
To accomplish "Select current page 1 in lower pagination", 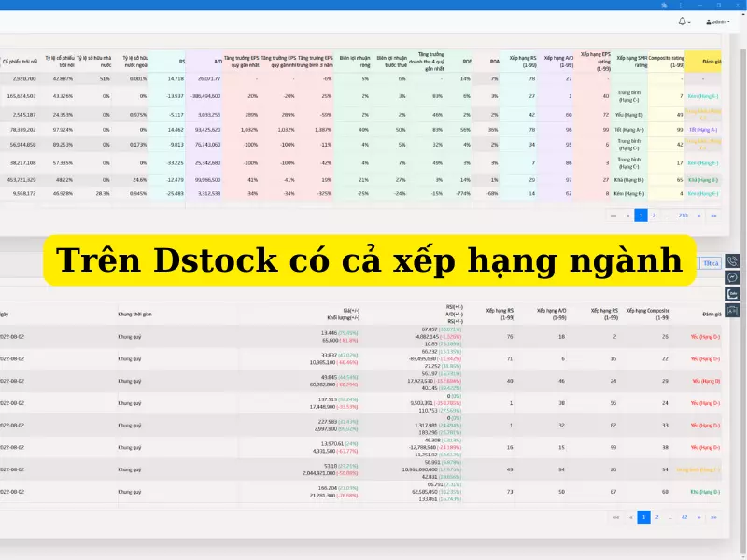I will click(x=643, y=517).
